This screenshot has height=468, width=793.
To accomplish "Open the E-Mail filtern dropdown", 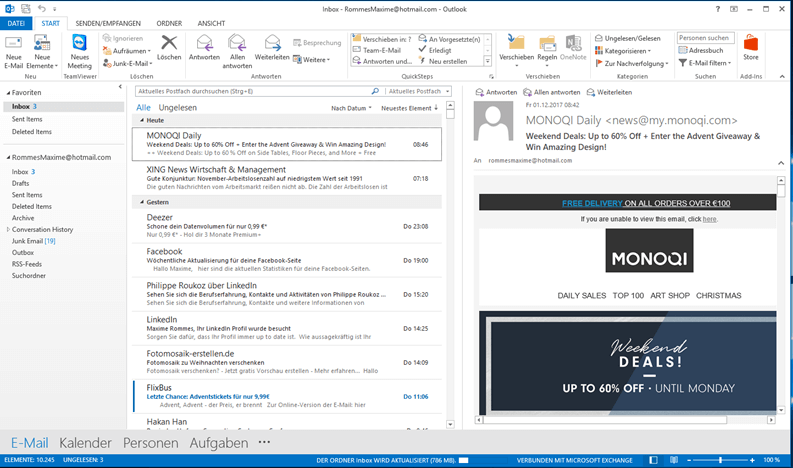I will pos(705,63).
